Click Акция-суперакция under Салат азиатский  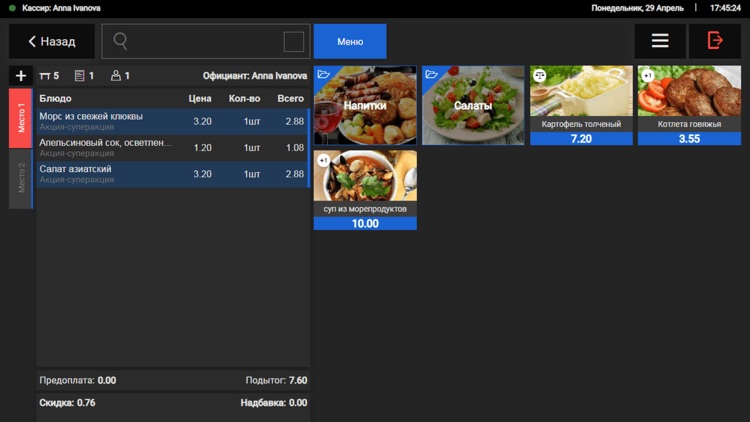[77, 180]
